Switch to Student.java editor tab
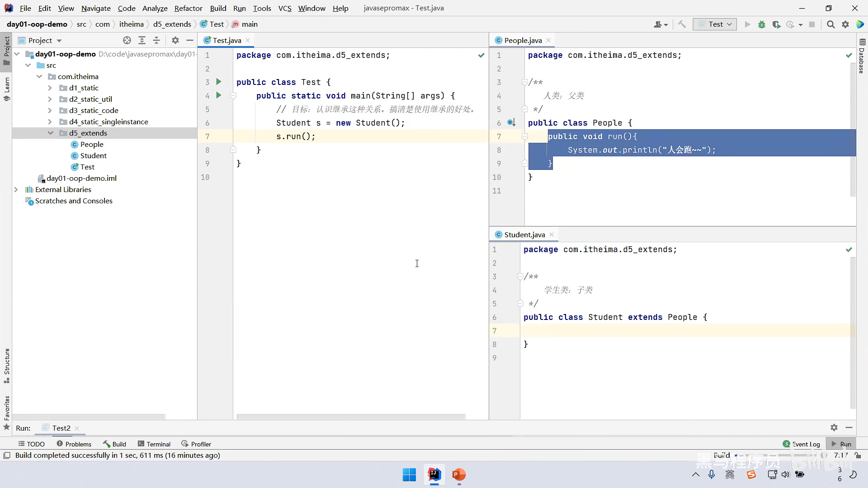Screen dimensions: 868x488 [524, 235]
